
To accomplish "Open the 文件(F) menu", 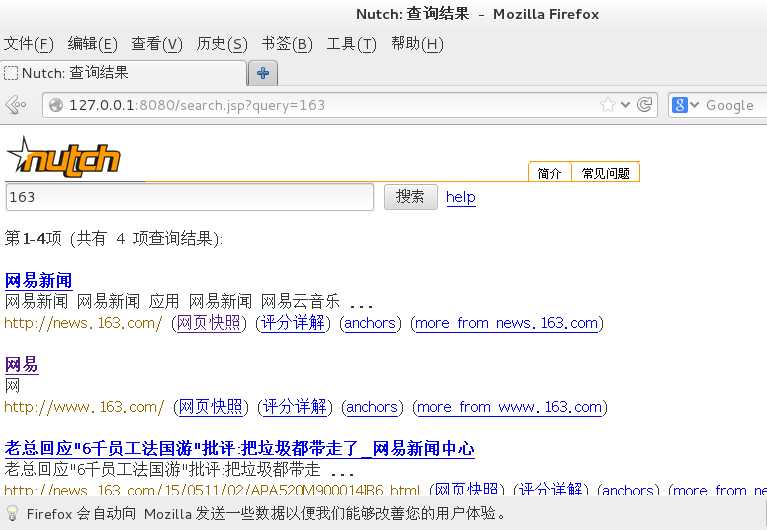I will point(28,44).
